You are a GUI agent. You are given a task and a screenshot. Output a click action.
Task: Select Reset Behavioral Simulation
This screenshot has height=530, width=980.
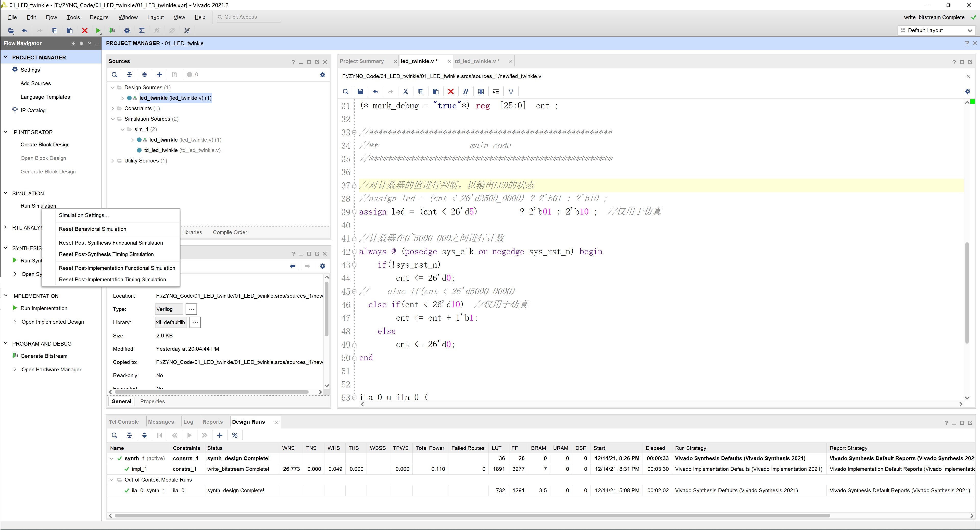click(x=92, y=229)
